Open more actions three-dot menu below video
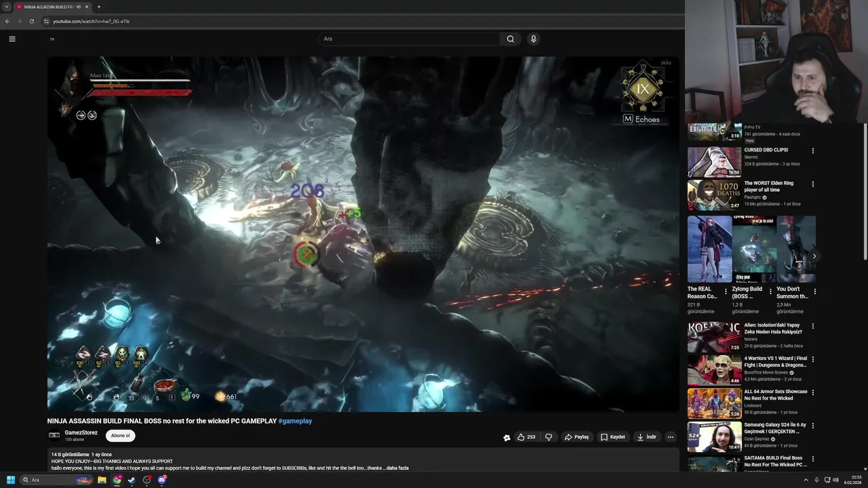868x488 pixels. pos(670,437)
